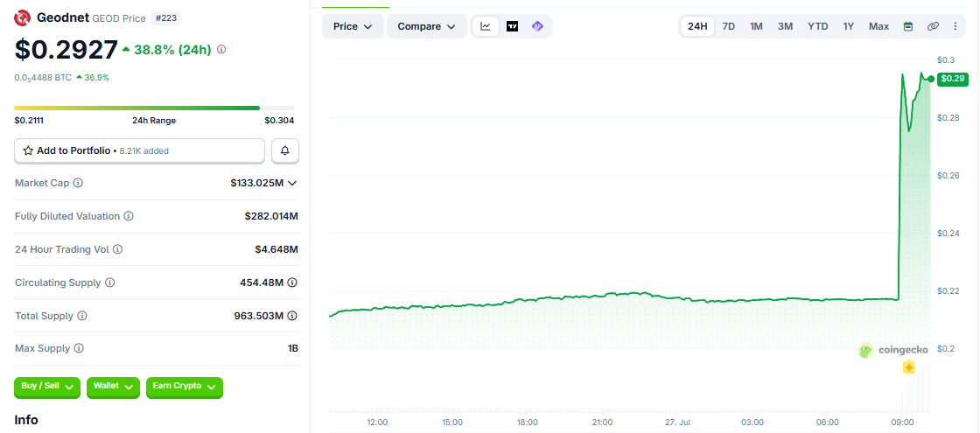Click the Info section heading
Screen dimensions: 980x433
coord(26,420)
